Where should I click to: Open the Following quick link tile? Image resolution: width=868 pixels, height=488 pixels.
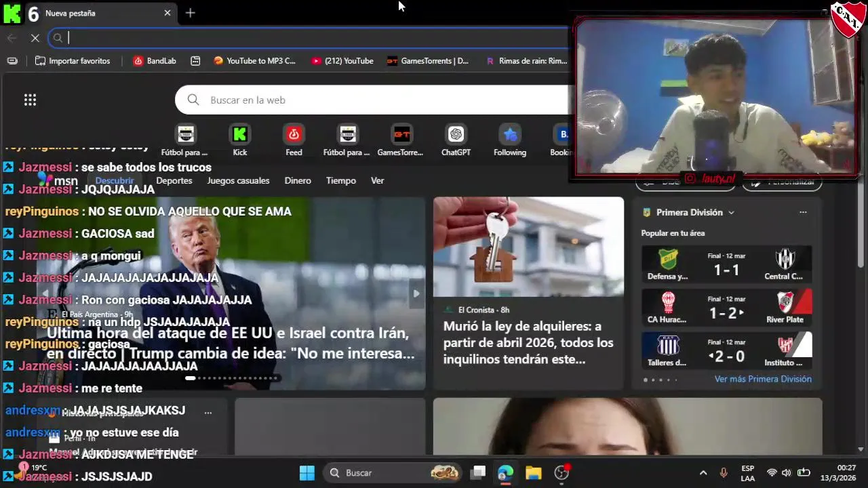coord(510,140)
